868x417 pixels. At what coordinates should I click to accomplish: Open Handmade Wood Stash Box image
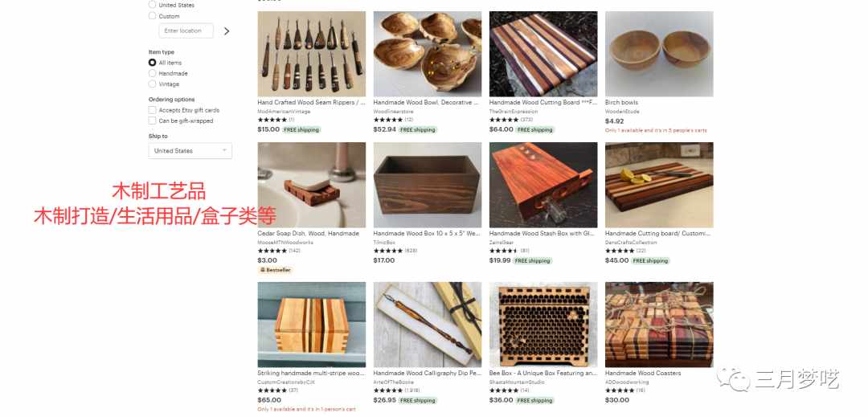(x=543, y=186)
